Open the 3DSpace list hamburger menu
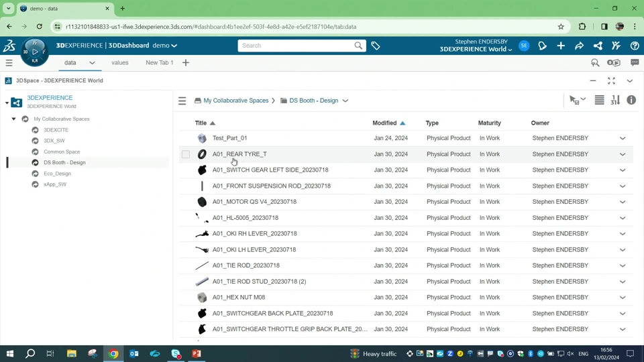The image size is (644, 362). coord(182,101)
